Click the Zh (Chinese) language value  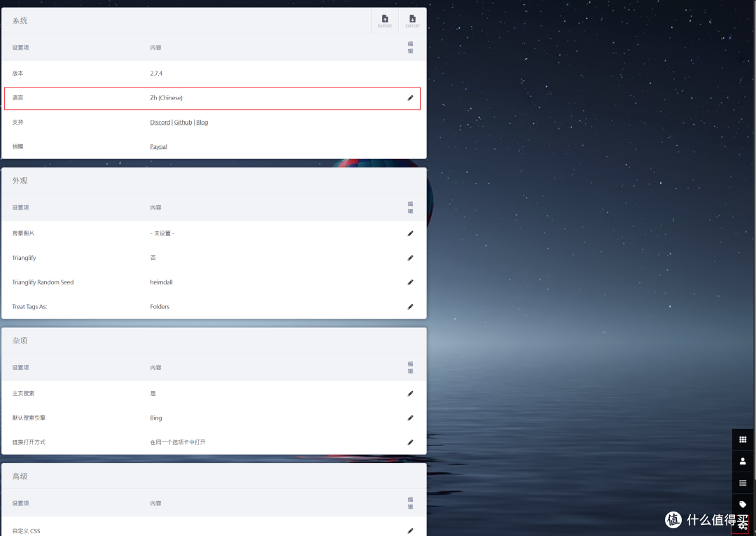(x=167, y=98)
